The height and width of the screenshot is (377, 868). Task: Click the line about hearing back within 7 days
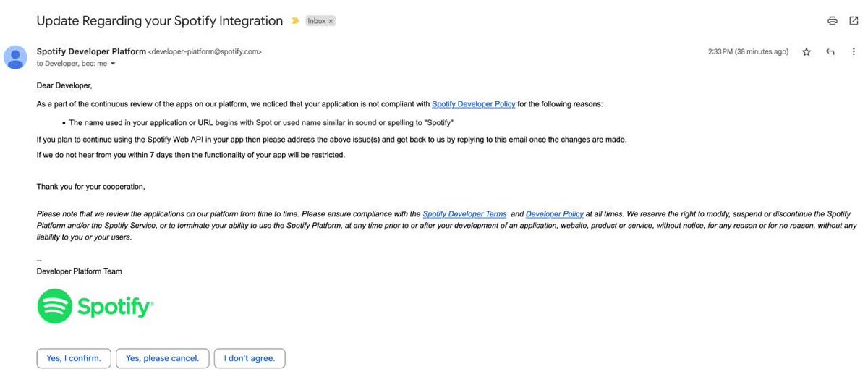[191, 155]
